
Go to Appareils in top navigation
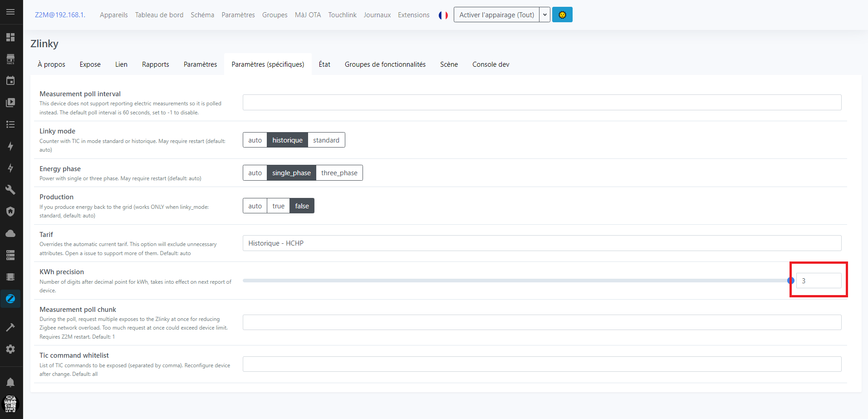coord(114,15)
